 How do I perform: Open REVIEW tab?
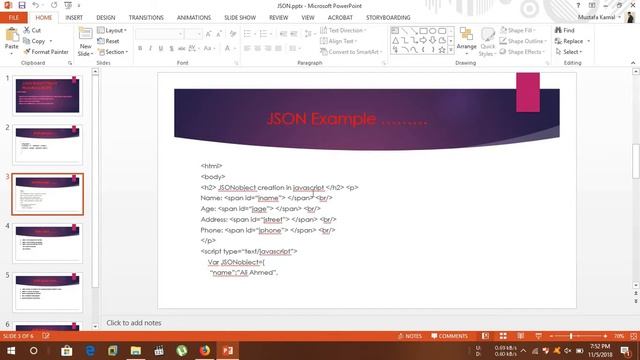point(278,18)
